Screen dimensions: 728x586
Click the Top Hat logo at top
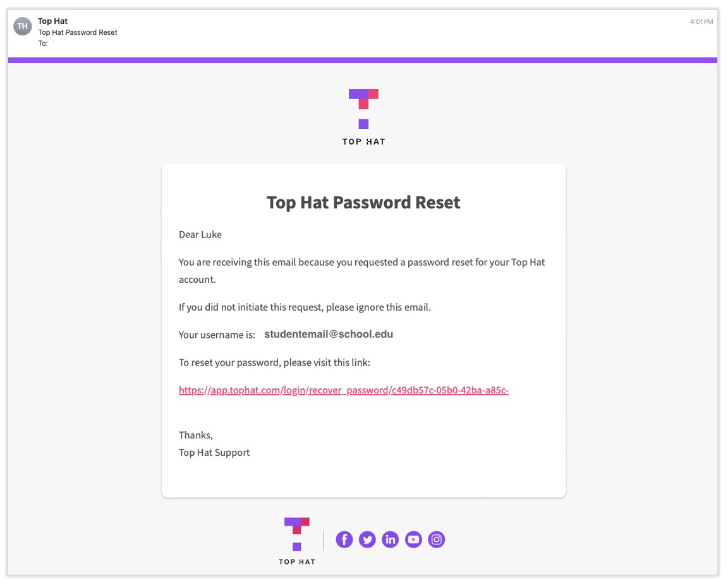coord(363,117)
